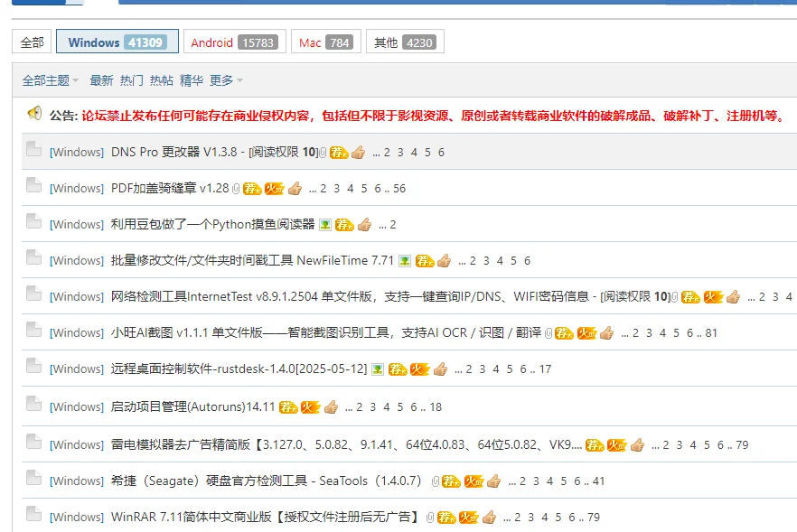The image size is (797, 532).
Task: Click the hot badge on 雷电模拟器 thread
Action: click(x=614, y=444)
